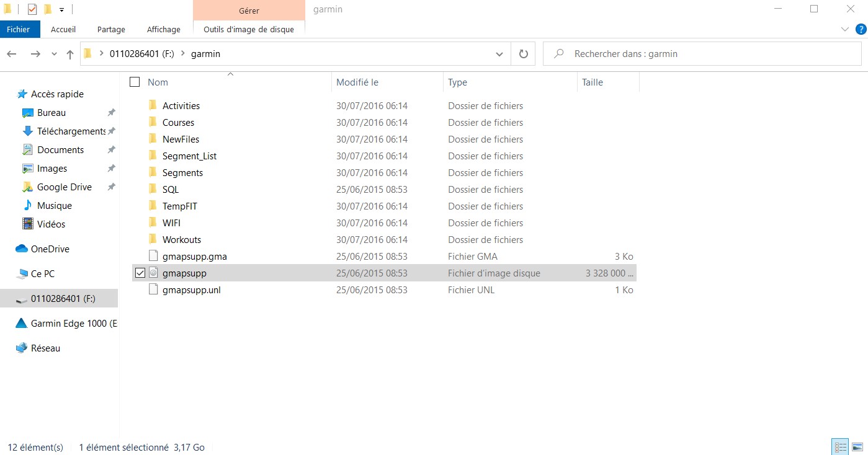Switch to large icons view layout
Screen dimensions: 868x455
[x=857, y=447]
